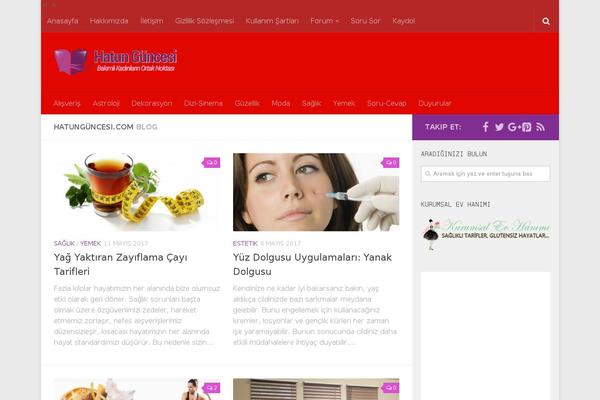The height and width of the screenshot is (400, 600).
Task: Click the Kaydol registration link
Action: [x=404, y=21]
